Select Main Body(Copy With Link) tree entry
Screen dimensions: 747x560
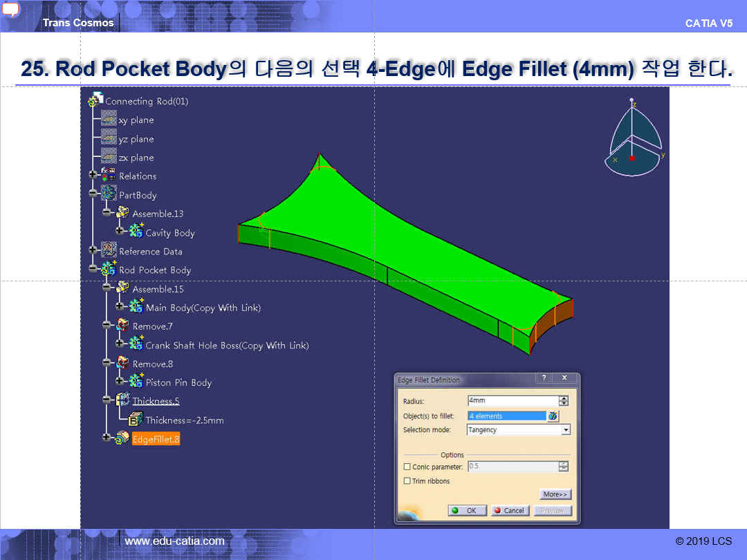(203, 308)
